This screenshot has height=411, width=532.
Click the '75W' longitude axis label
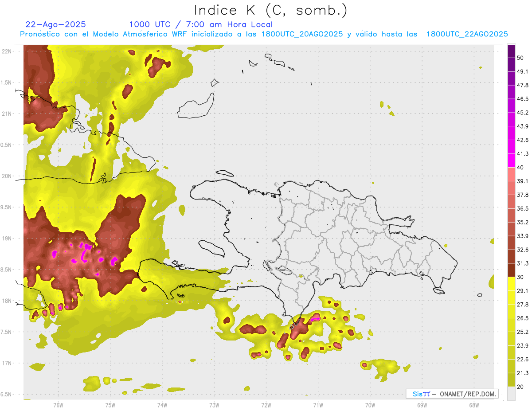coord(110,405)
